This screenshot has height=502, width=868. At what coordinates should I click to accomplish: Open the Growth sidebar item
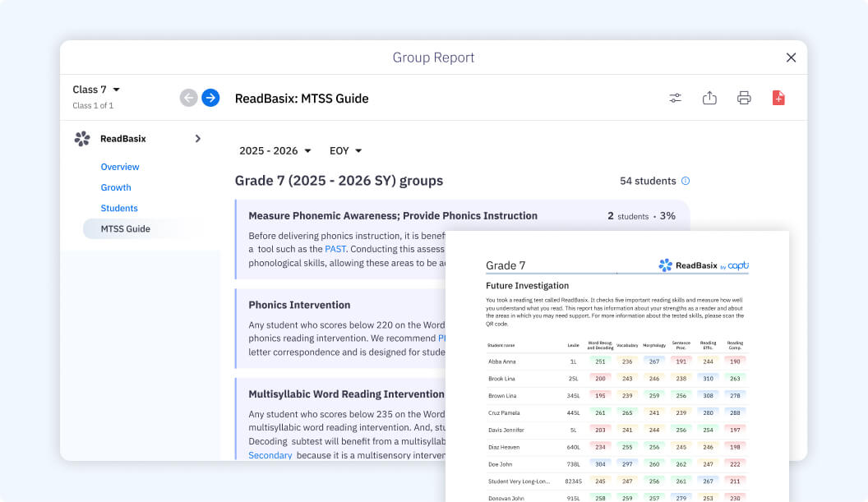click(x=116, y=187)
